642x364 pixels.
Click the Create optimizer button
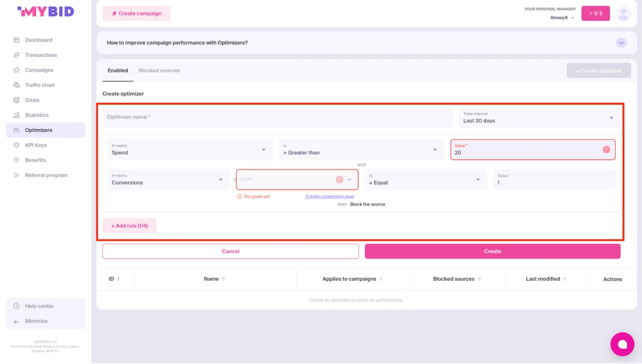pos(599,71)
